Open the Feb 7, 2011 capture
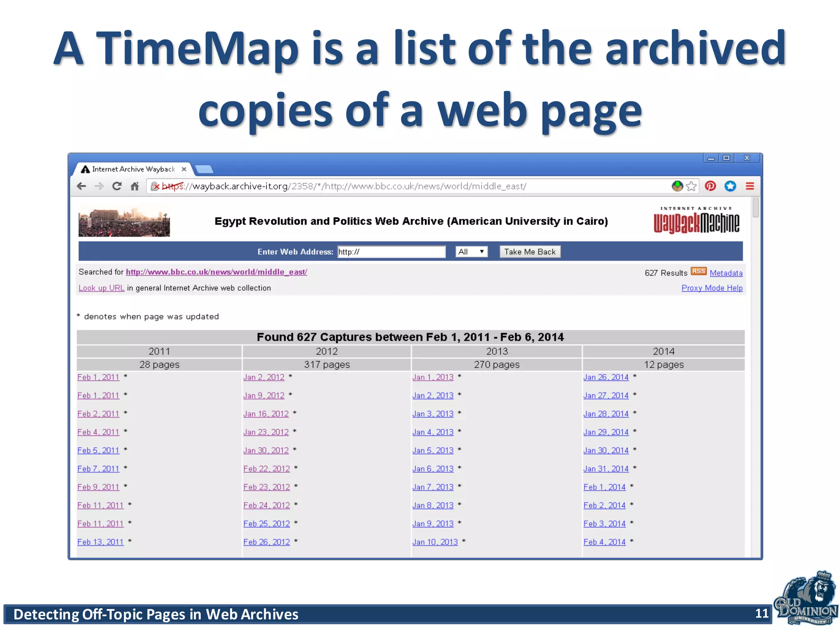The image size is (840, 630). [98, 468]
